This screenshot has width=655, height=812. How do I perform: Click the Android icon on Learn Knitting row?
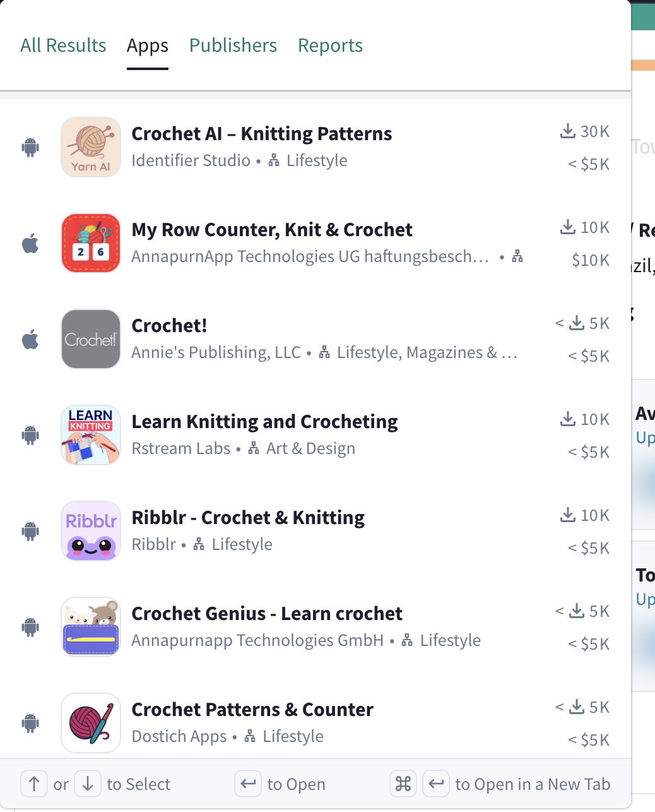pyautogui.click(x=30, y=434)
